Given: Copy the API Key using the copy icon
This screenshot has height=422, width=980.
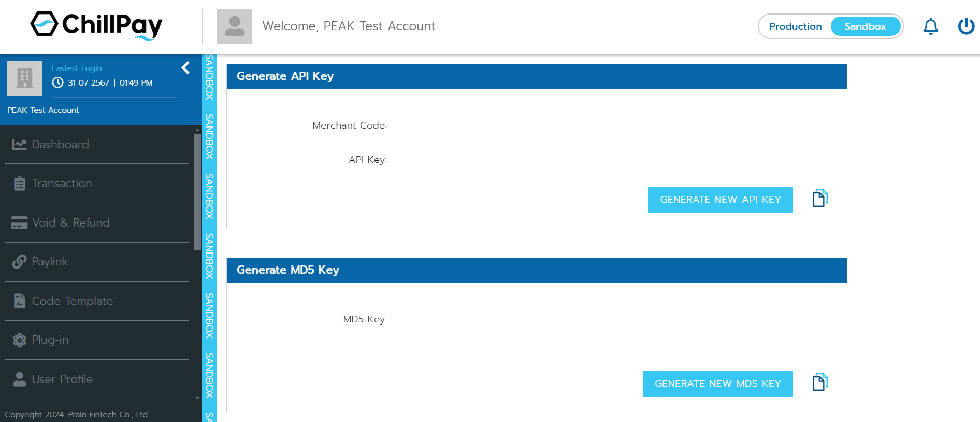Looking at the screenshot, I should pyautogui.click(x=819, y=199).
